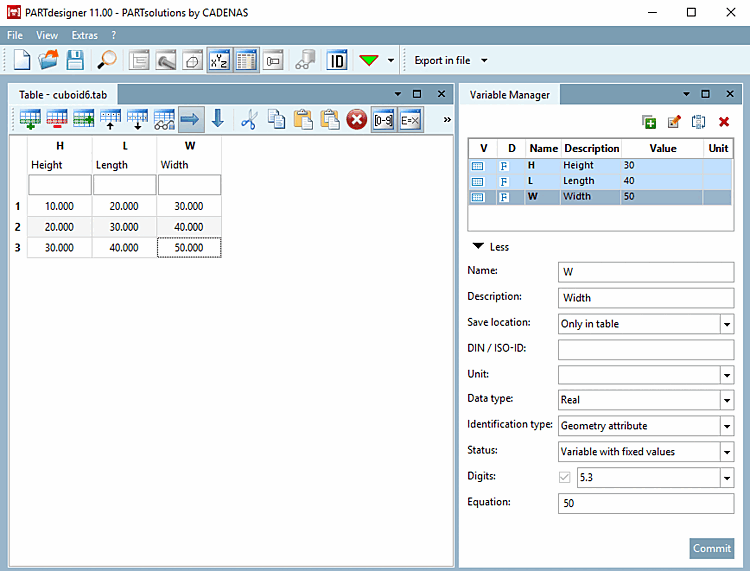Image resolution: width=750 pixels, height=571 pixels.
Task: Collapse details with the Less expander
Action: point(490,247)
